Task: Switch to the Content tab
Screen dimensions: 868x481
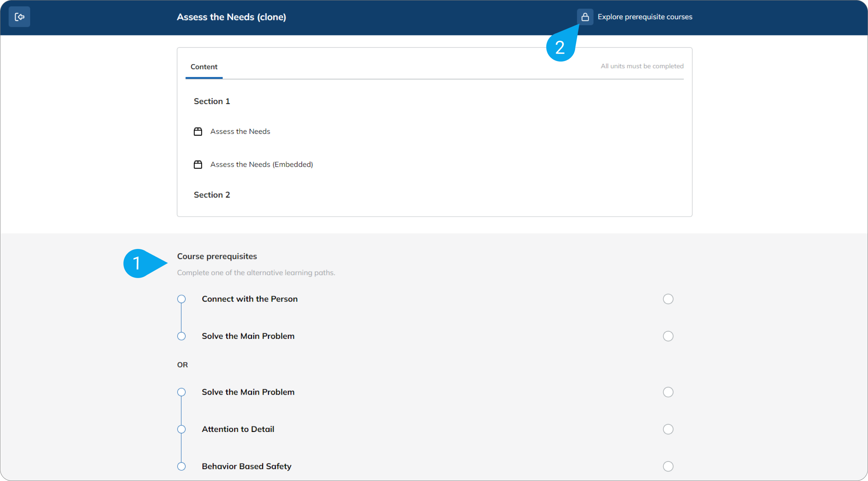Action: coord(204,67)
